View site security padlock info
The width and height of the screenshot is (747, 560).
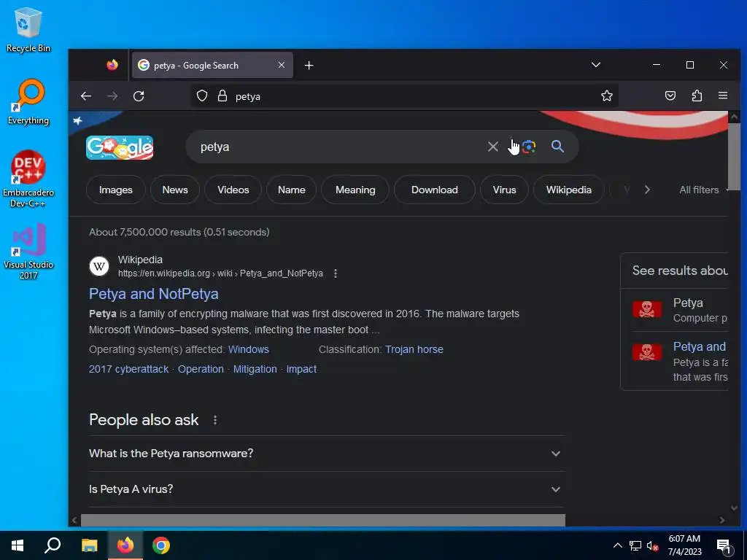point(222,96)
